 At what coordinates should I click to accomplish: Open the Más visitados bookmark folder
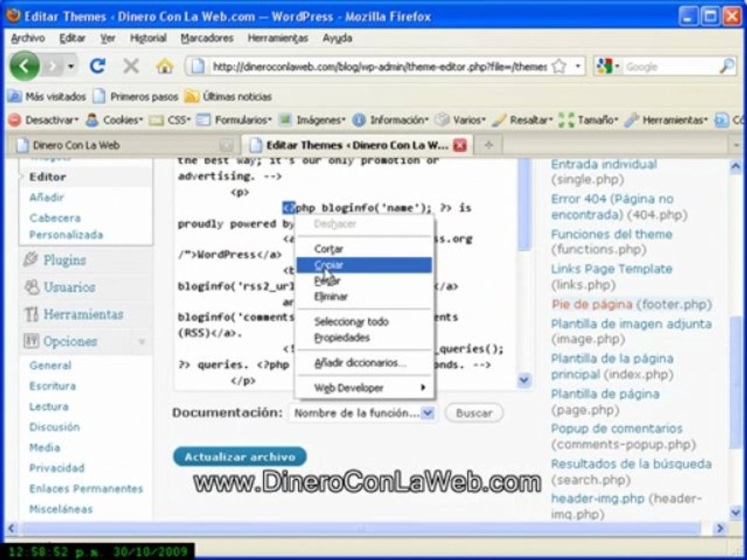click(47, 96)
